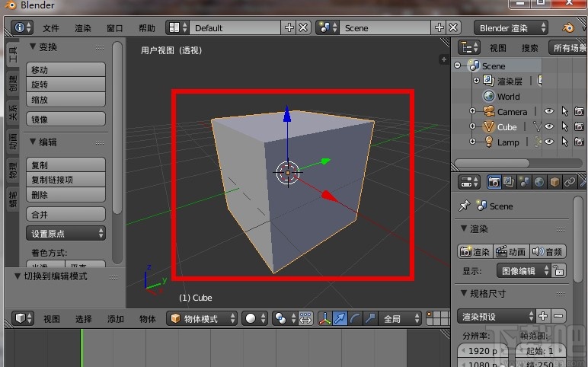Click the Camera object icon in outliner
This screenshot has height=367, width=588.
coord(489,112)
